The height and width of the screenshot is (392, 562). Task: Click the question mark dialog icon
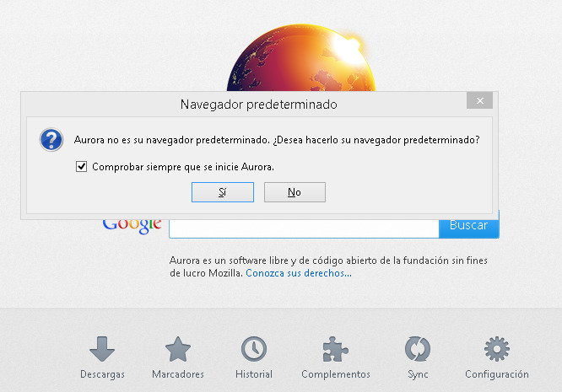click(x=51, y=140)
